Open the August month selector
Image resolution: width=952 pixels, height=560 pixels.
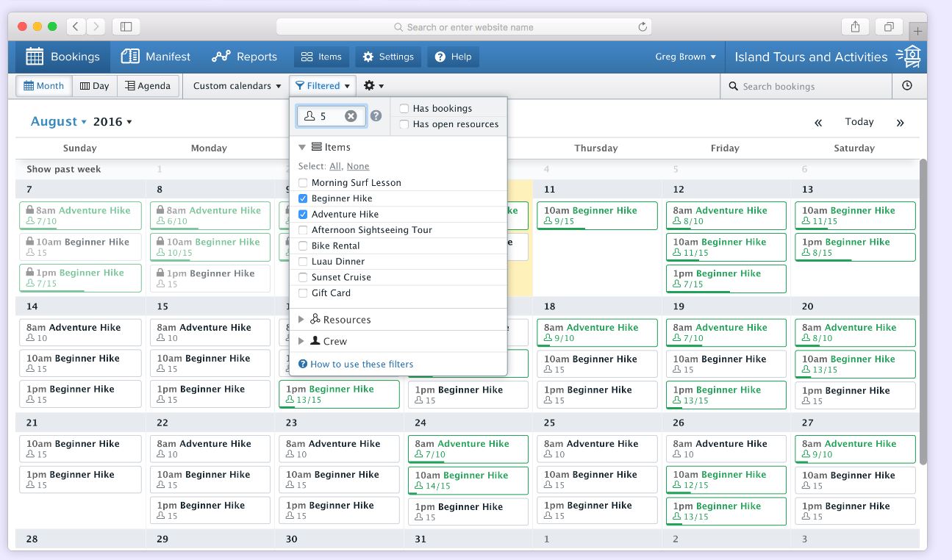tap(59, 122)
